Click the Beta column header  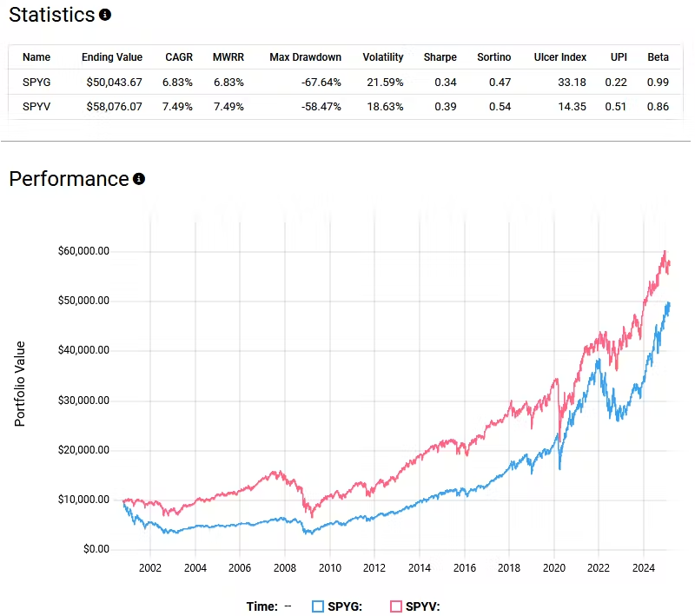coord(658,57)
